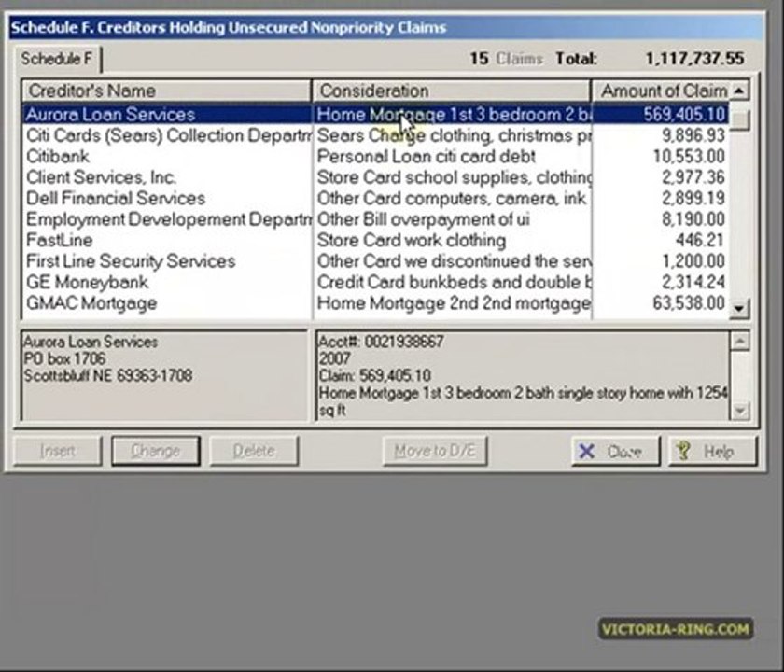The height and width of the screenshot is (672, 784).
Task: Select the Aurora Loan Services row
Action: pyautogui.click(x=375, y=115)
